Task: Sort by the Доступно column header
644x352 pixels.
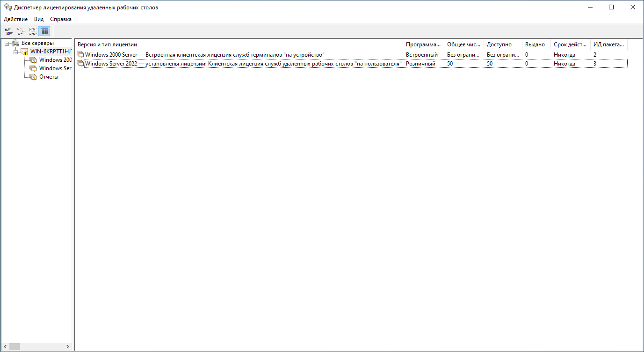Action: pyautogui.click(x=503, y=44)
